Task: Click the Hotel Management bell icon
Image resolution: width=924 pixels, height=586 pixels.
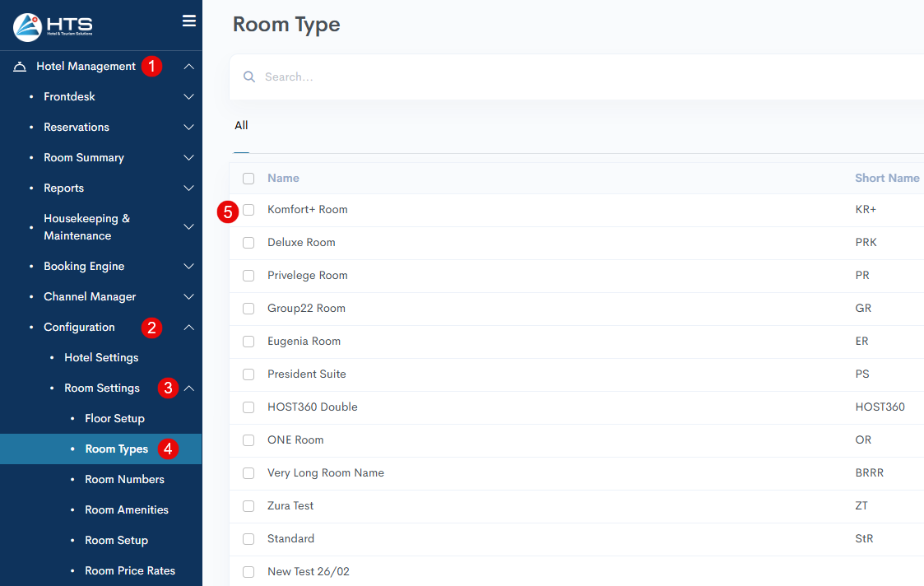Action: (x=20, y=67)
